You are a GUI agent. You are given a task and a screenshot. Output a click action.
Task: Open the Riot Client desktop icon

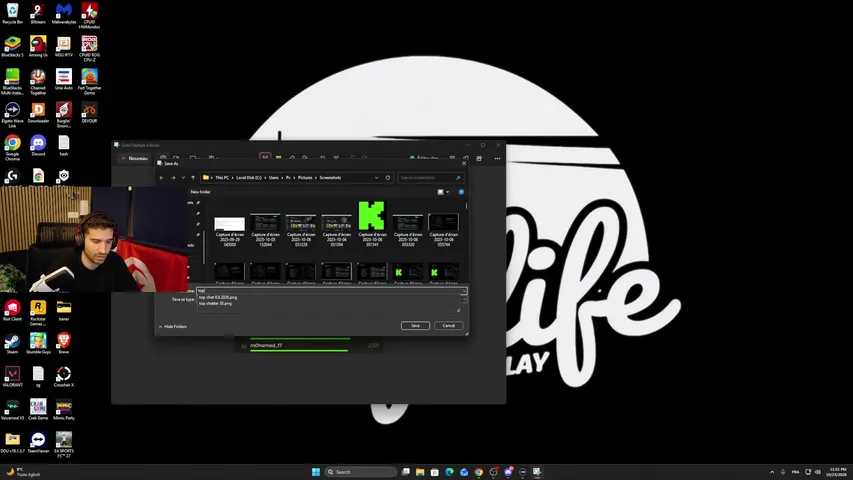click(12, 310)
